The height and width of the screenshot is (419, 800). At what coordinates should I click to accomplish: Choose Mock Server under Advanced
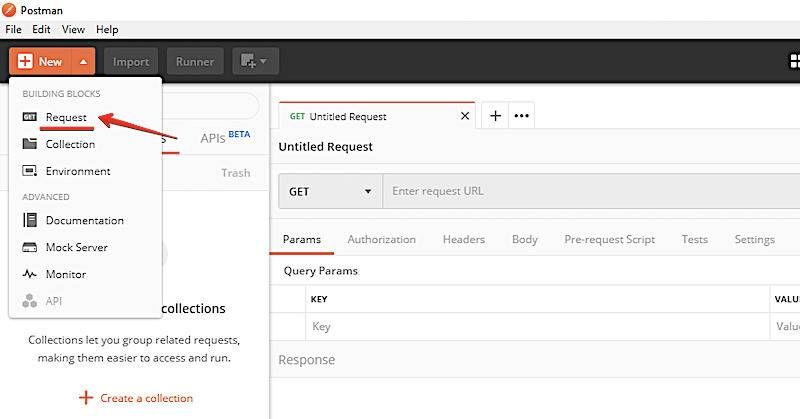coord(77,248)
